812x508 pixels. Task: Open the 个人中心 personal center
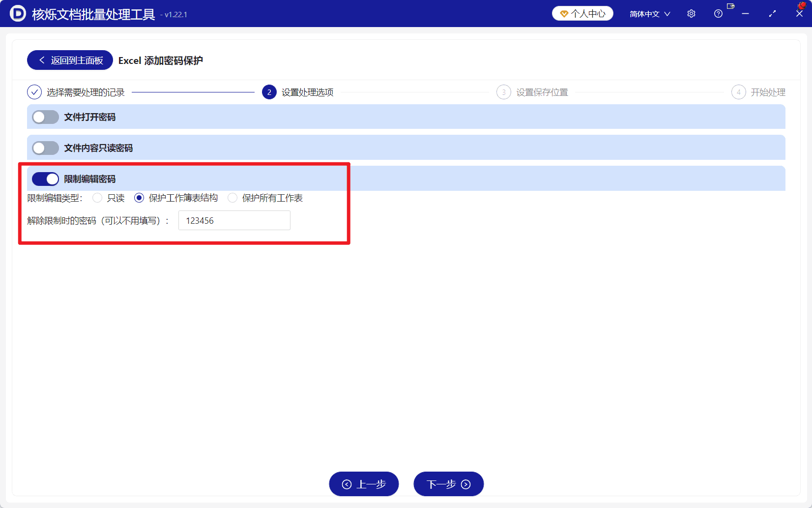pyautogui.click(x=582, y=13)
